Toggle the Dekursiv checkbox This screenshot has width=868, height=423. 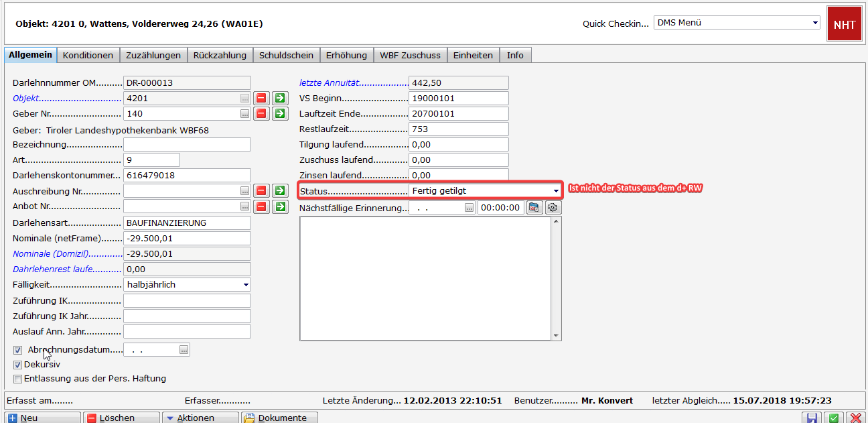(x=18, y=365)
